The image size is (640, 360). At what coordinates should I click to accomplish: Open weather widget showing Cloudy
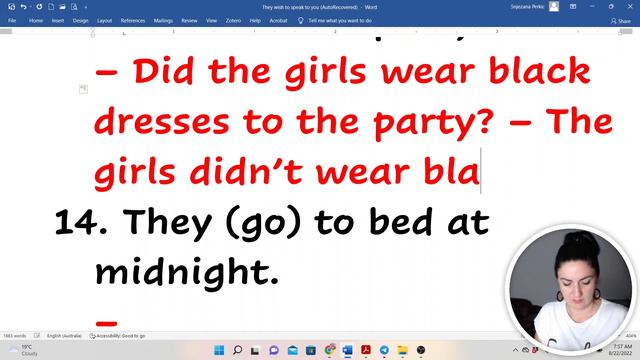click(23, 350)
